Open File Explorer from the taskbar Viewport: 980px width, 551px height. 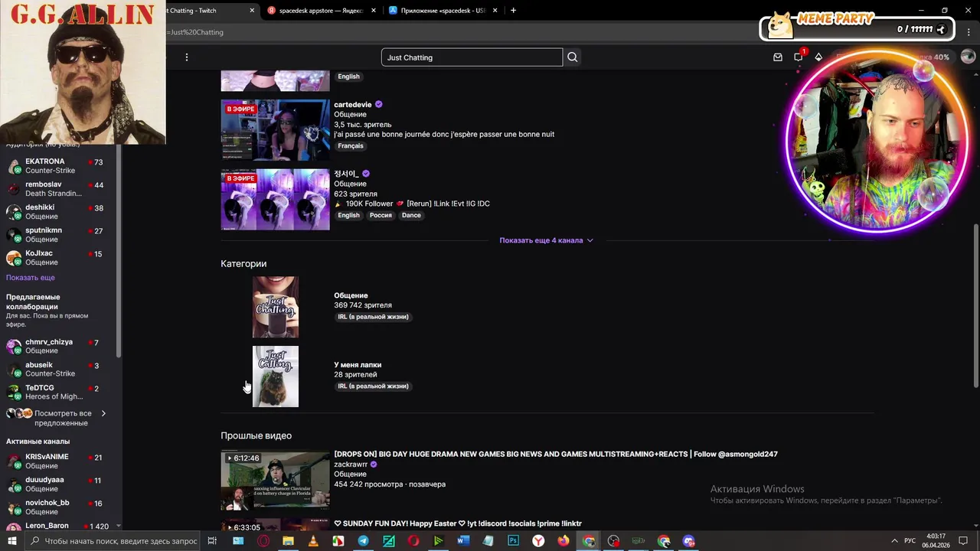[x=288, y=541]
